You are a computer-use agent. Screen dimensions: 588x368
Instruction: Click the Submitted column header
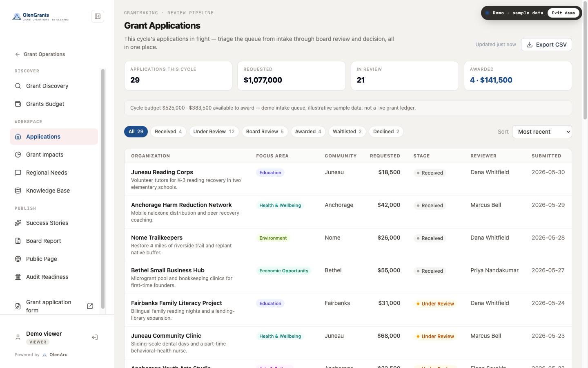[x=546, y=156]
